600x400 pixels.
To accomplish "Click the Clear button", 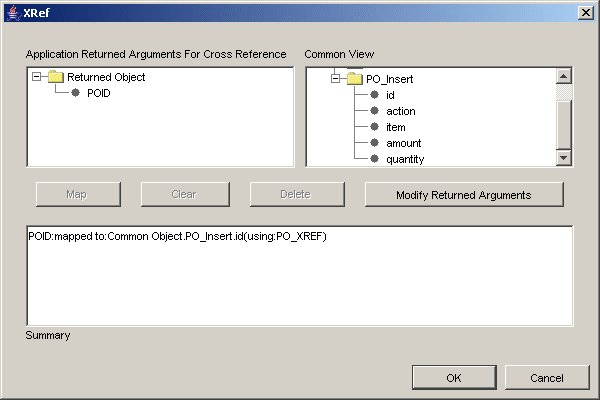I will coord(185,194).
